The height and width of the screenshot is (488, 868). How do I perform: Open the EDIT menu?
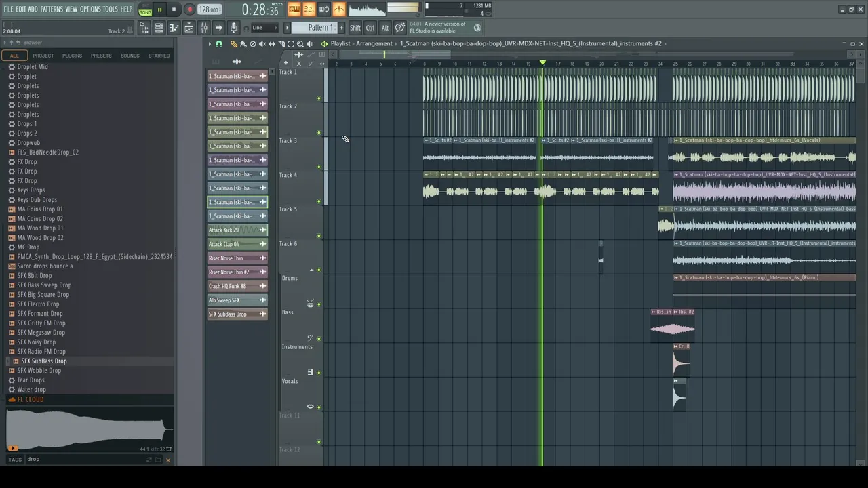(21, 9)
